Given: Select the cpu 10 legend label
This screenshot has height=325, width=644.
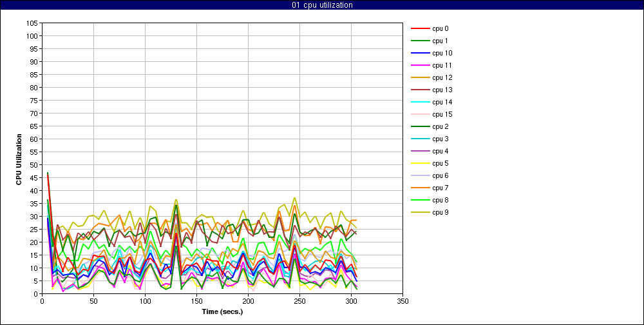Looking at the screenshot, I should 442,53.
